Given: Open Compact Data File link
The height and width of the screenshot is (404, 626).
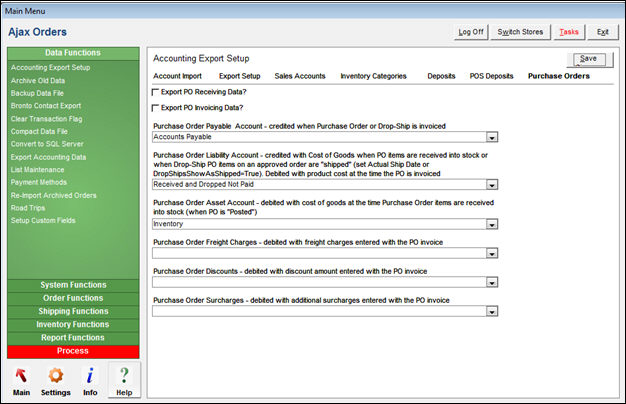Looking at the screenshot, I should pos(39,131).
